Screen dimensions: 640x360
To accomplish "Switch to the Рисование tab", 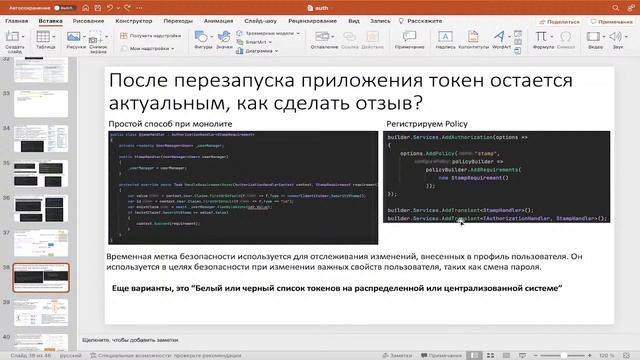I will (x=89, y=21).
